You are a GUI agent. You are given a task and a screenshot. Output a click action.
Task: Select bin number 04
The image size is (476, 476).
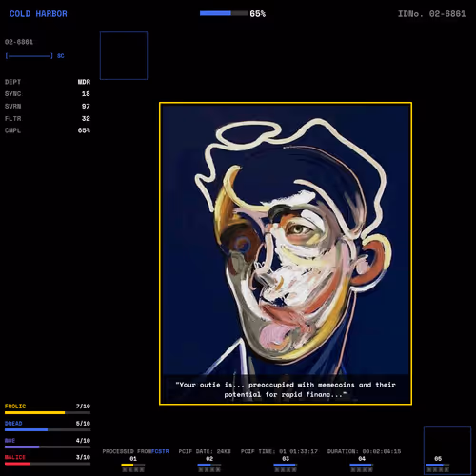pyautogui.click(x=362, y=459)
